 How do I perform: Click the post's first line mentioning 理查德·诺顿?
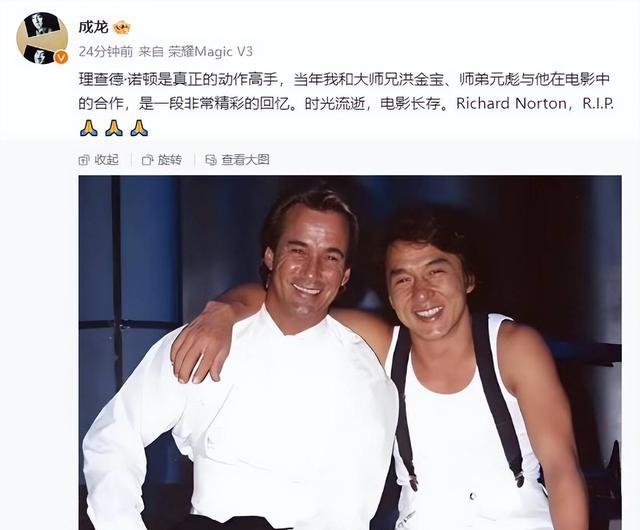tap(344, 79)
